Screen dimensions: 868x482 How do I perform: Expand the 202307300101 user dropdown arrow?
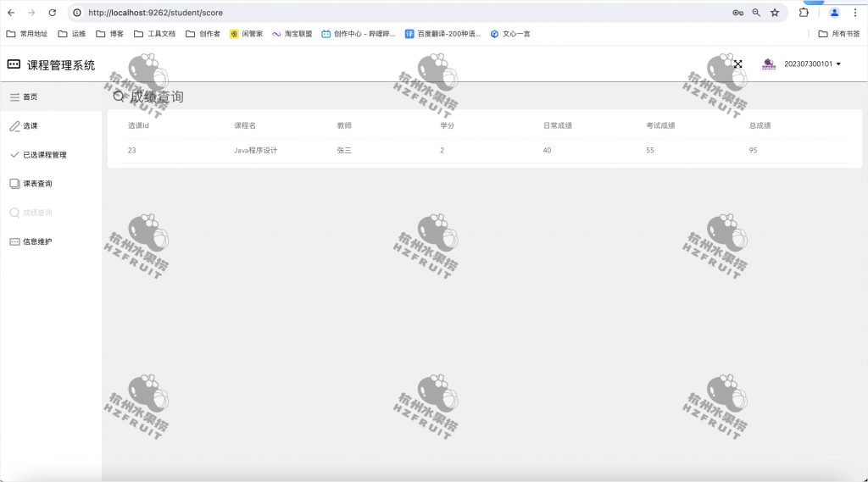838,64
